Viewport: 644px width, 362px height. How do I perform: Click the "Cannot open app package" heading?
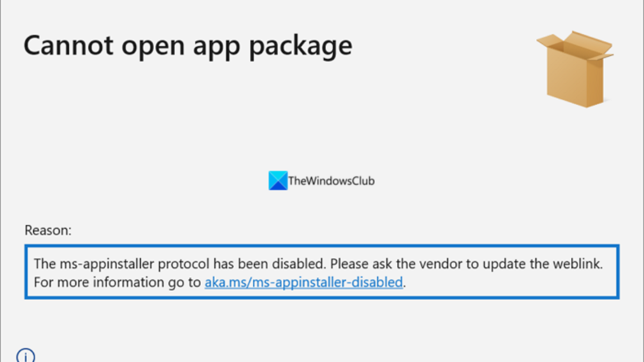pos(188,45)
